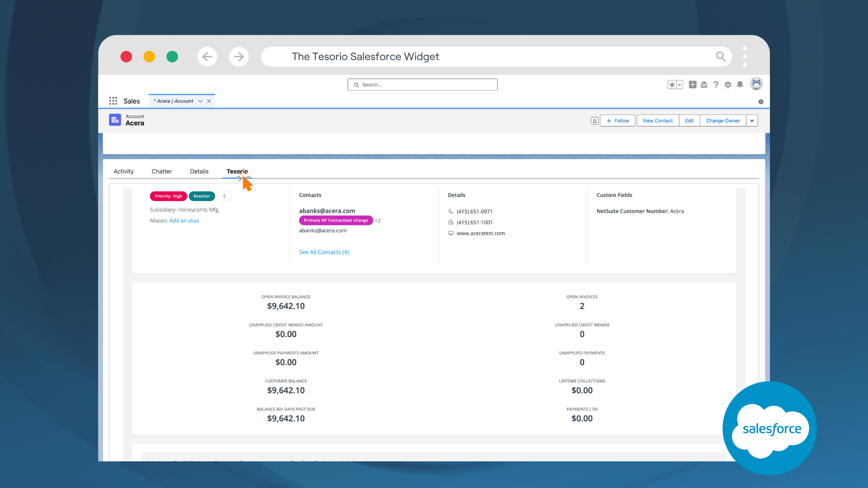The height and width of the screenshot is (488, 868).
Task: Click the Custom Fields heading
Action: coord(614,195)
